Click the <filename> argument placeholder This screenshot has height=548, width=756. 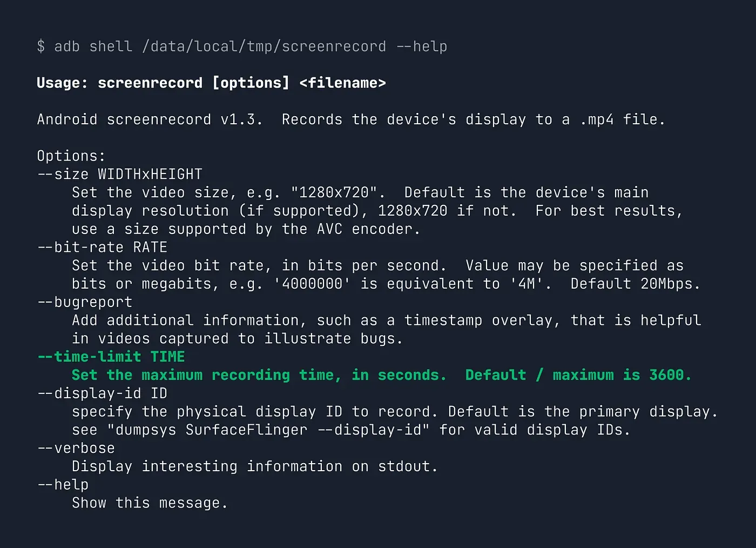pyautogui.click(x=342, y=83)
